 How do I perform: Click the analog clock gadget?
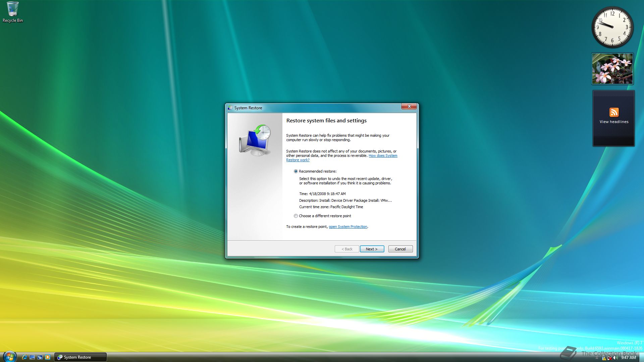coord(612,27)
